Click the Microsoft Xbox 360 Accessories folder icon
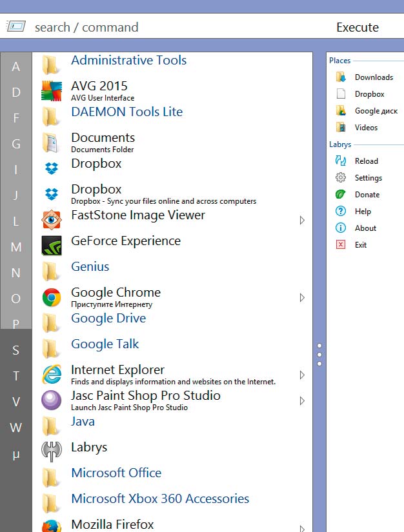Viewport: 404px width, 532px height. click(51, 504)
